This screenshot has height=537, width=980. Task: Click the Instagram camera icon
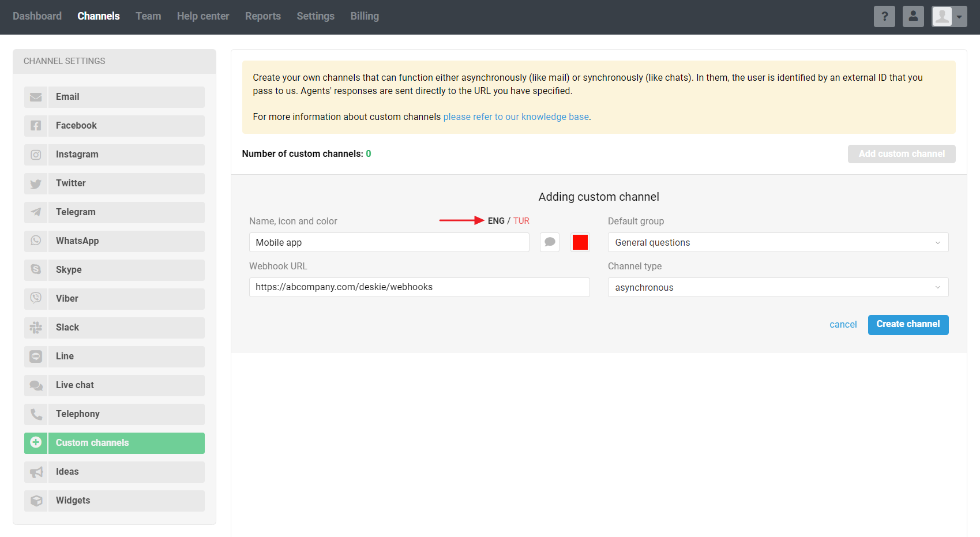36,155
